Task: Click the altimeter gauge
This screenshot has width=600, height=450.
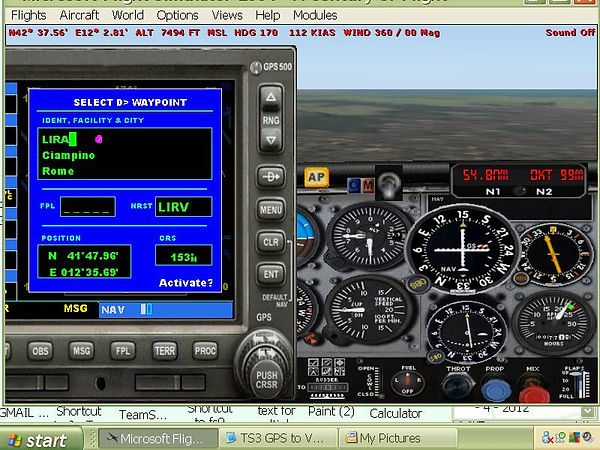Action: click(368, 236)
